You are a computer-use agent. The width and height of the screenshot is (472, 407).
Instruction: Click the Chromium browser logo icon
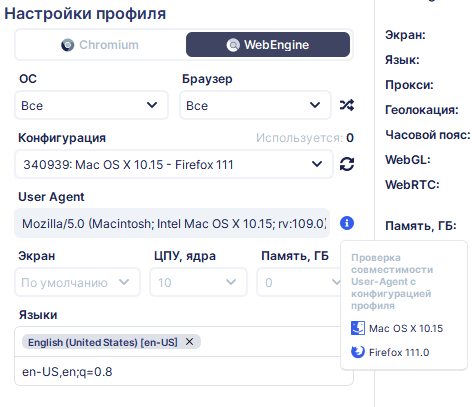pyautogui.click(x=68, y=45)
